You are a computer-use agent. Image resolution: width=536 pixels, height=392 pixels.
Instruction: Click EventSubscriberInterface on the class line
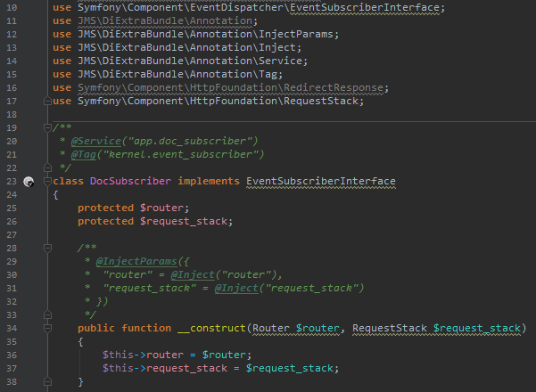[321, 181]
